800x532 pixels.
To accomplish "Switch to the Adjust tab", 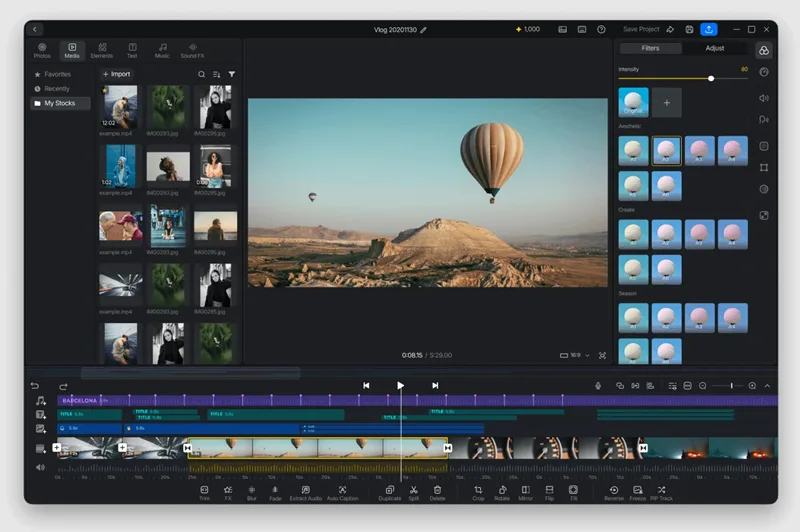I will click(714, 48).
